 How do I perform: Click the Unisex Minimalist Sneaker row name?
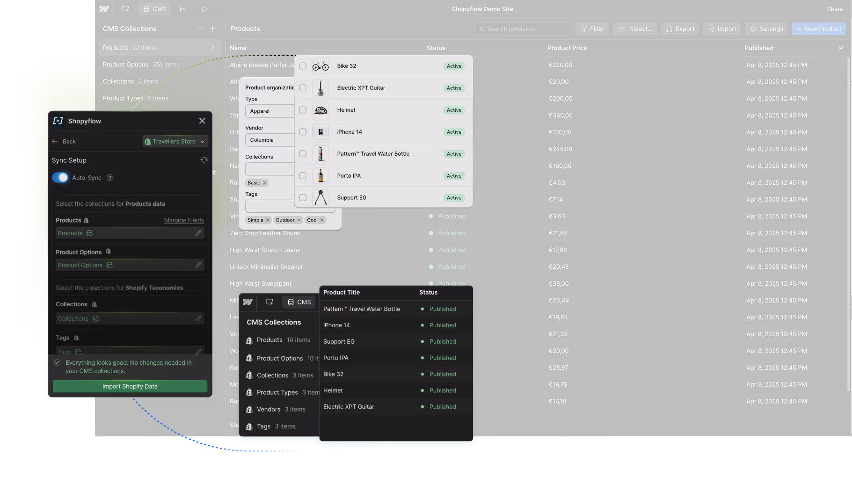(x=266, y=267)
